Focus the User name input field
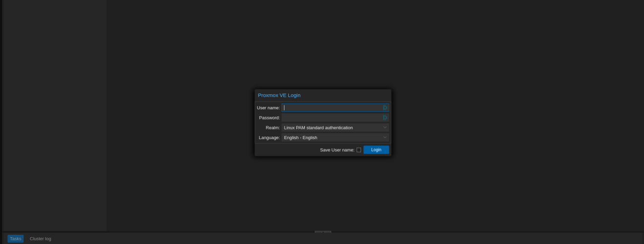644x244 pixels. click(335, 108)
